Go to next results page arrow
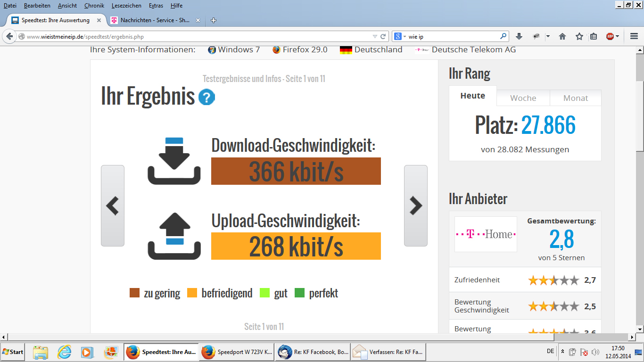 415,206
